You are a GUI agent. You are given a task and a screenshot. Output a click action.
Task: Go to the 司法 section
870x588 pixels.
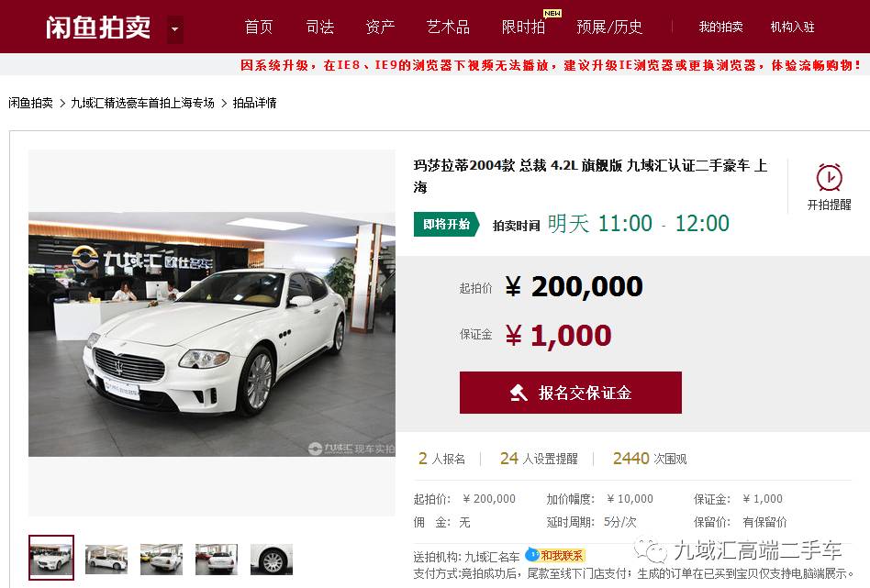[x=319, y=27]
